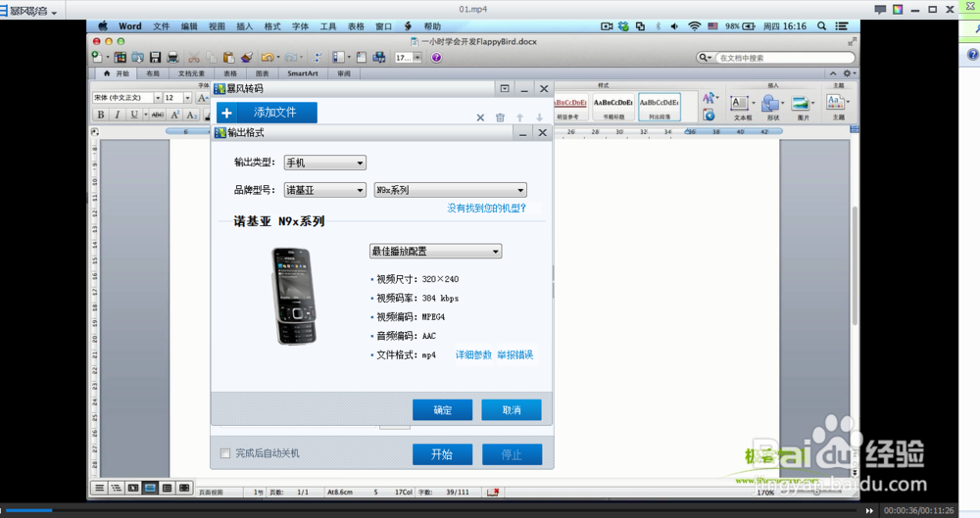Collapse the ribbon with chevron arrow
980x518 pixels.
[832, 73]
